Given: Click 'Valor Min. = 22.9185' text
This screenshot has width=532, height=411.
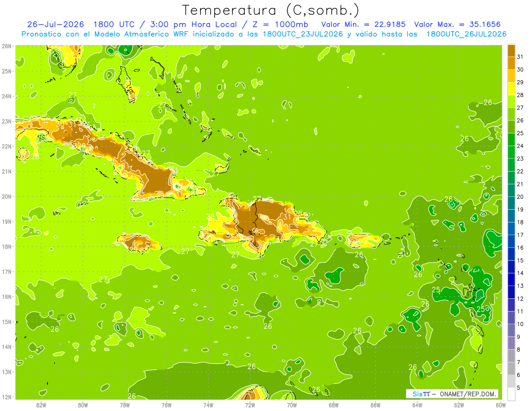Looking at the screenshot, I should click(x=363, y=24).
